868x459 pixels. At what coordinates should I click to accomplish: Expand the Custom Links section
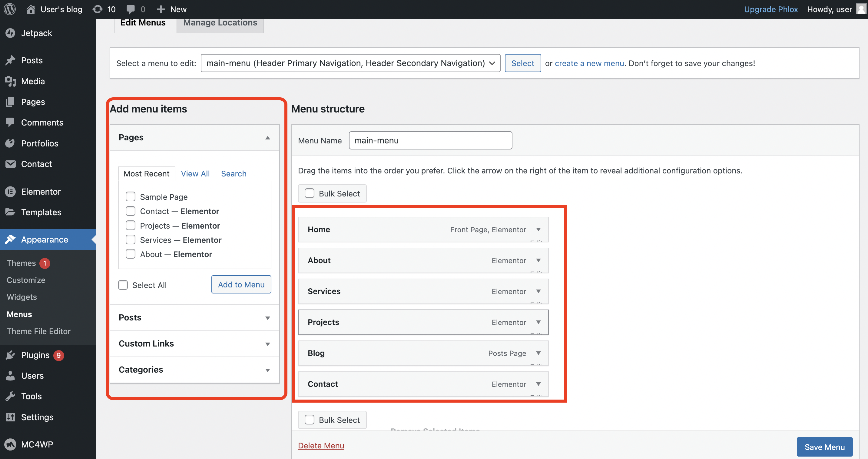pos(267,344)
